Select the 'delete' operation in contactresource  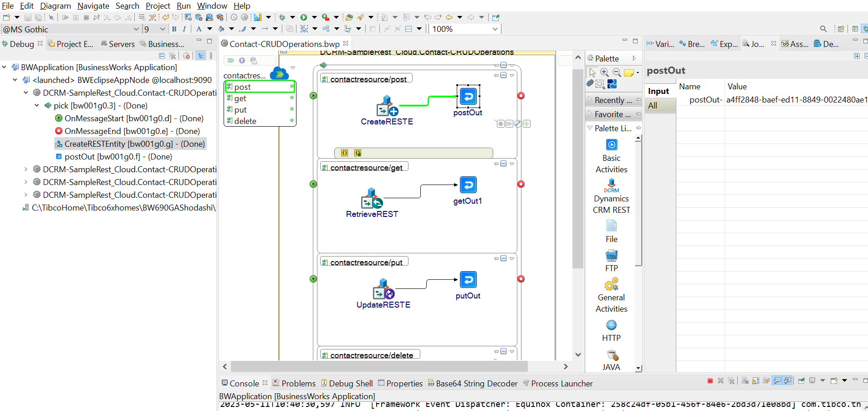260,121
